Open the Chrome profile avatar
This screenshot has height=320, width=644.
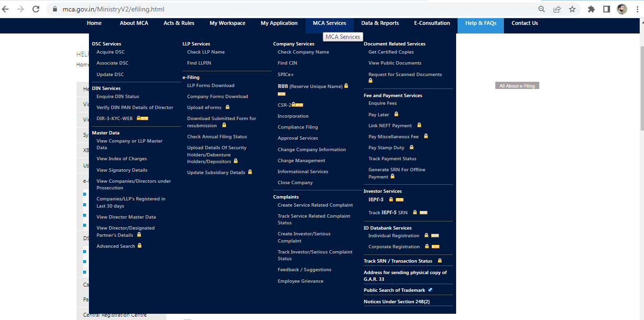[x=622, y=9]
